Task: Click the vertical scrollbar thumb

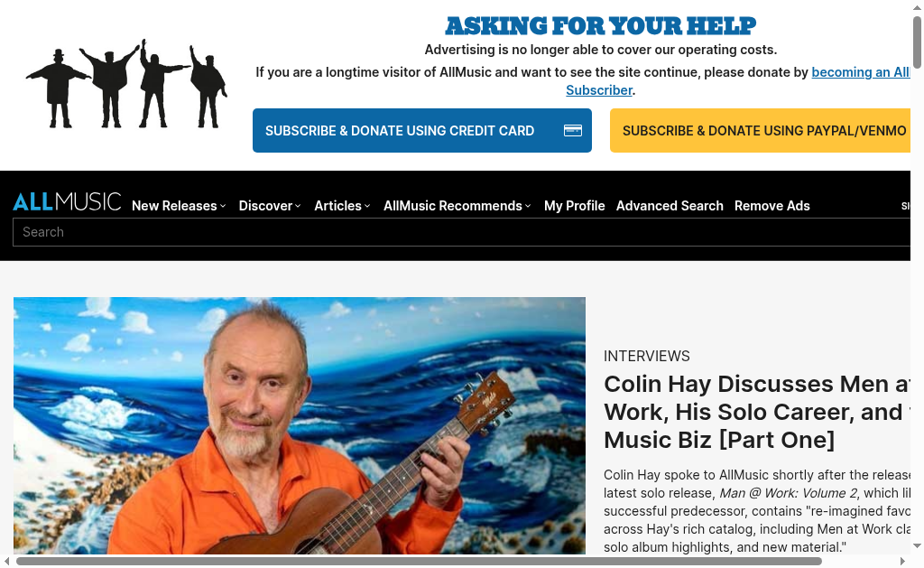Action: (917, 42)
